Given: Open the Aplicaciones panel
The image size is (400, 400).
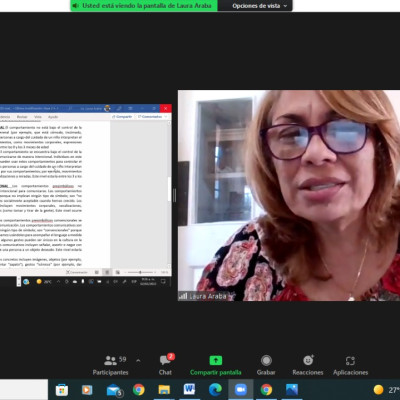Looking at the screenshot, I should pos(350,365).
